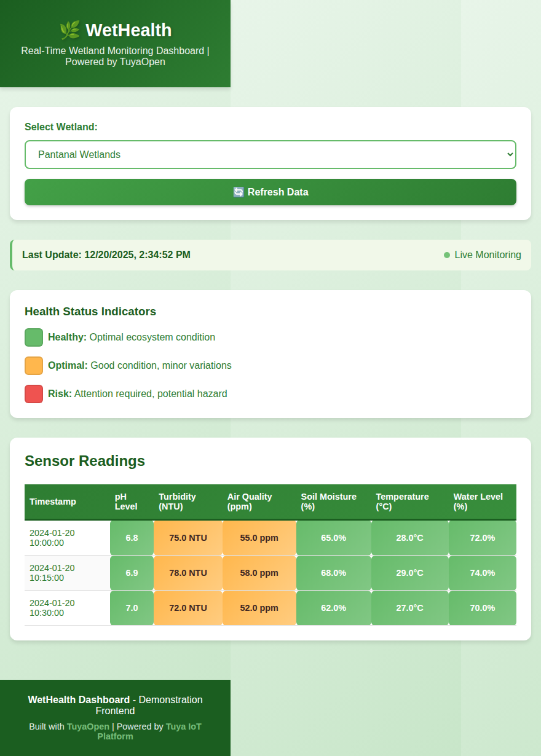Click the 68.0% soil moisture cell

click(334, 573)
